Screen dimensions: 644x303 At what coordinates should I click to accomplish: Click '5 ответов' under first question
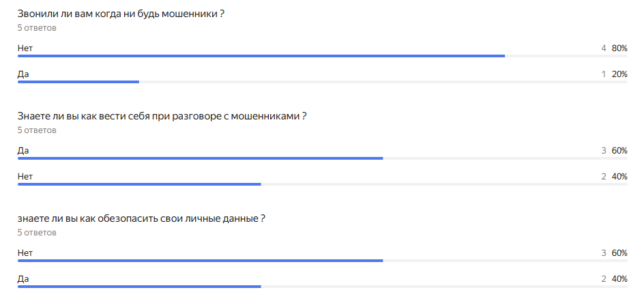click(x=37, y=28)
